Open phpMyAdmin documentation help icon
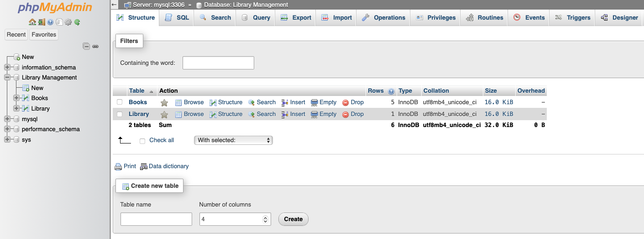 click(x=50, y=22)
